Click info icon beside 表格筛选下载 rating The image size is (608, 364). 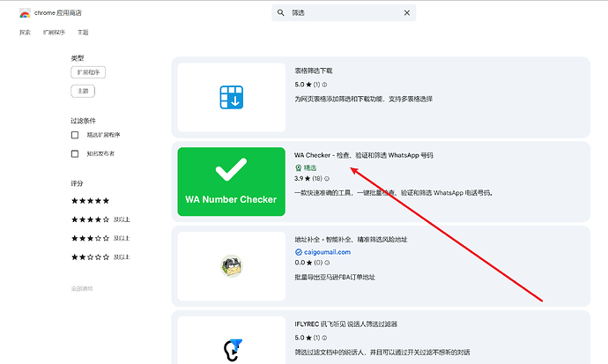coord(324,85)
